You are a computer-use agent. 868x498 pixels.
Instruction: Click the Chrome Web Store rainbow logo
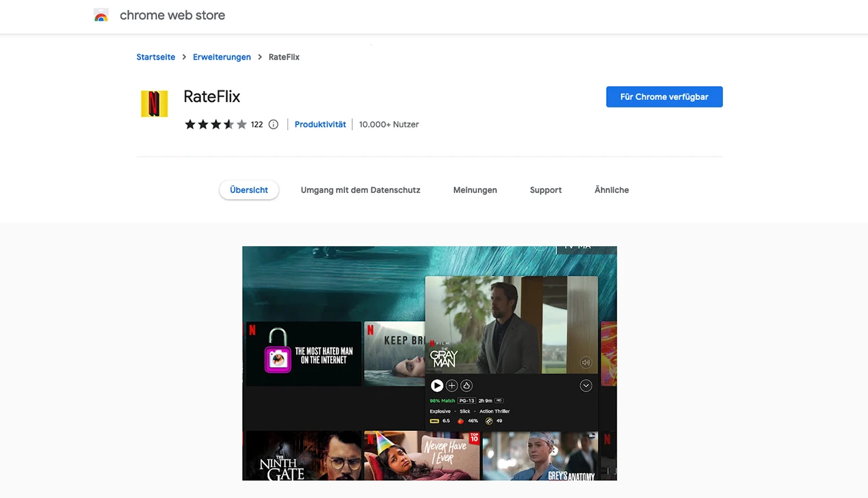101,16
